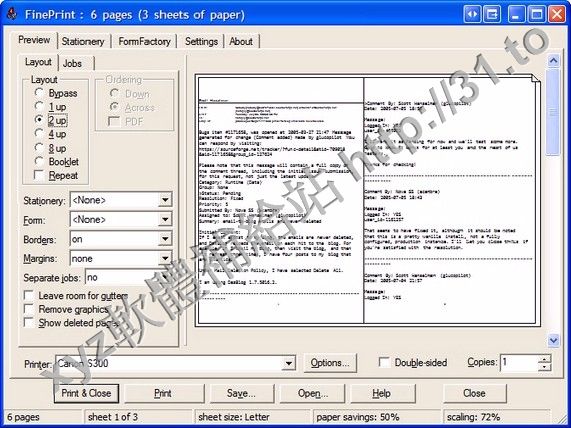Open printer Options... dialog
The image size is (571, 428).
point(330,363)
